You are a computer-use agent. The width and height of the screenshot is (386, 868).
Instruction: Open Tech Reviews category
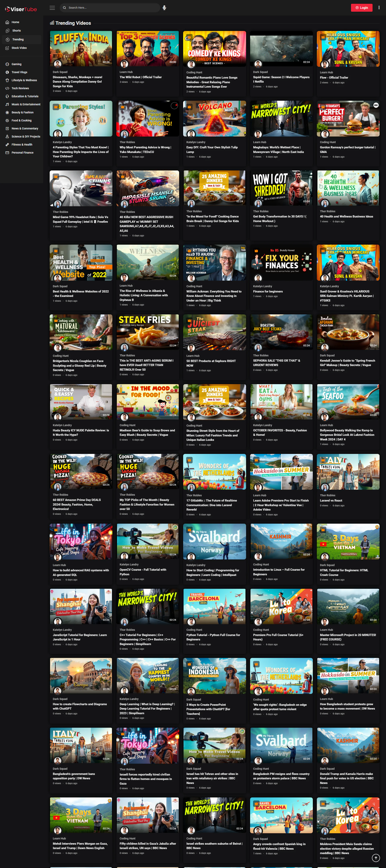point(20,88)
